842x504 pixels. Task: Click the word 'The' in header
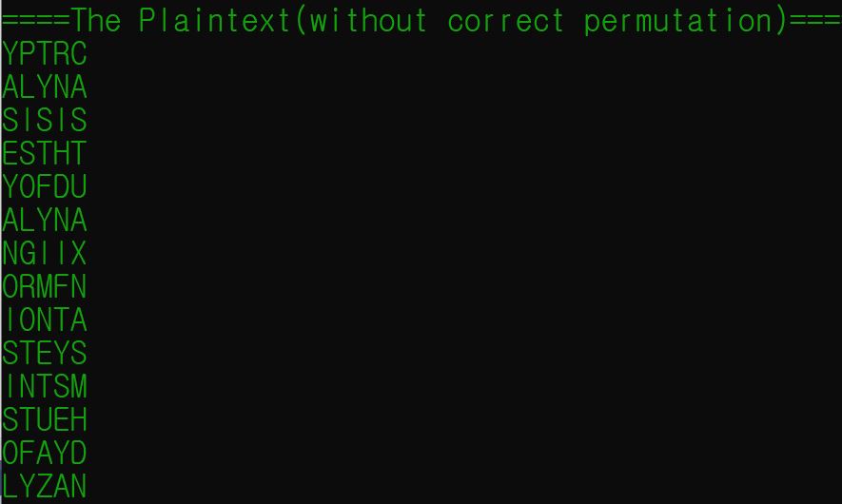[x=96, y=20]
